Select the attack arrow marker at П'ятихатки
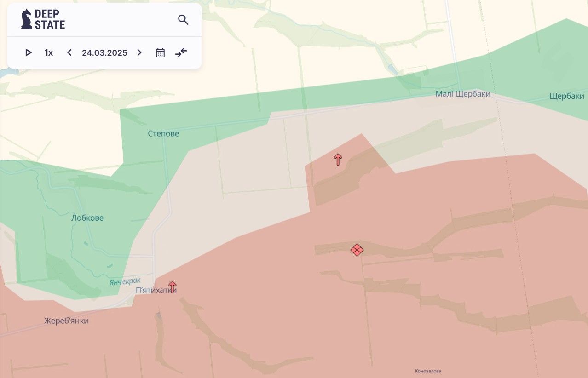588x378 pixels. pos(173,287)
